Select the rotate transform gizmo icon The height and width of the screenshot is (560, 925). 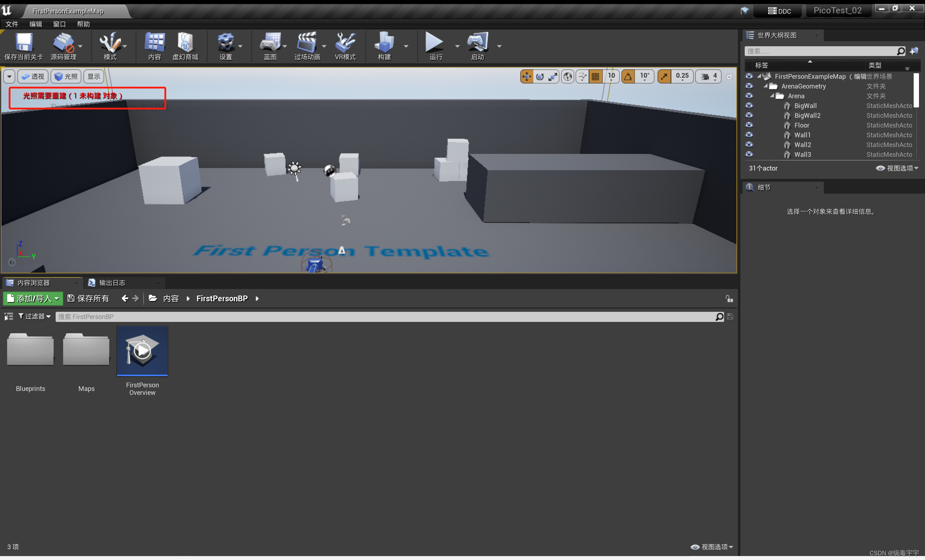point(540,77)
